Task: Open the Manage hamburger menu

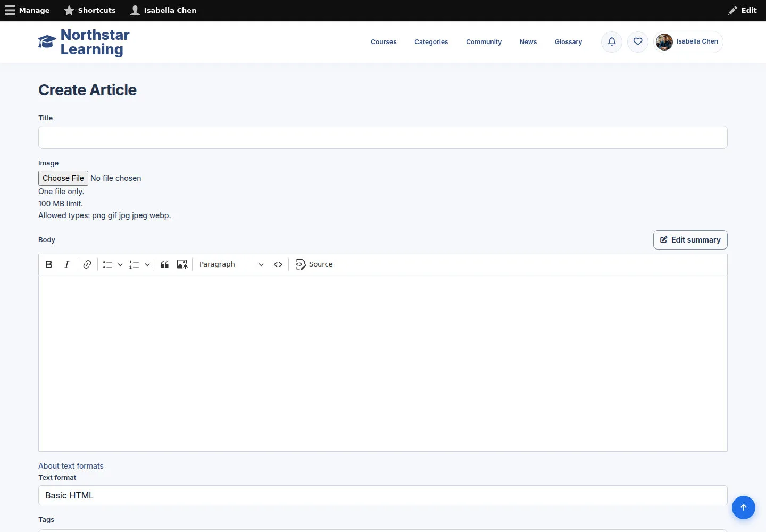Action: 27,10
